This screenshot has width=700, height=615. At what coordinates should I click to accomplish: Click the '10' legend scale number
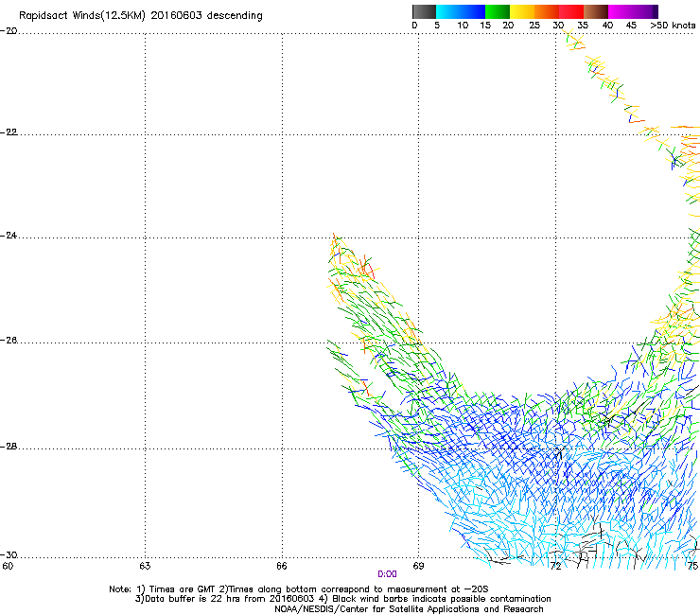tap(463, 26)
